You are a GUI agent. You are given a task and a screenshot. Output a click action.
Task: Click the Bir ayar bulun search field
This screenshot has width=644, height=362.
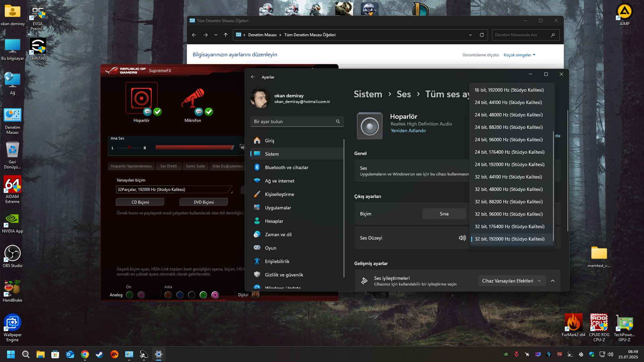coord(297,121)
